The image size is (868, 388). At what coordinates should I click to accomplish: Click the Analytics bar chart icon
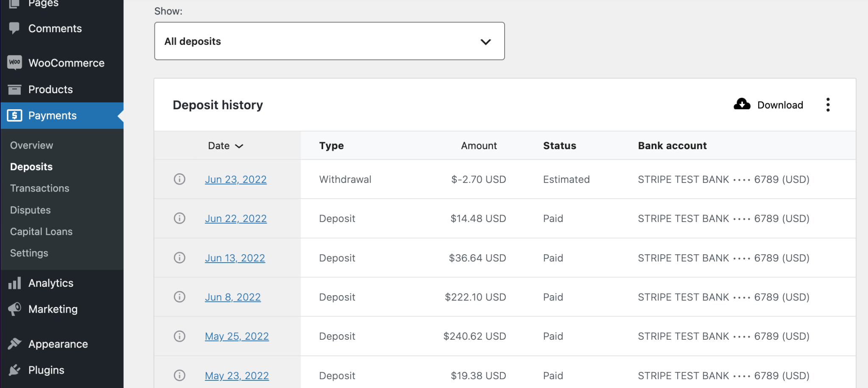(x=14, y=283)
